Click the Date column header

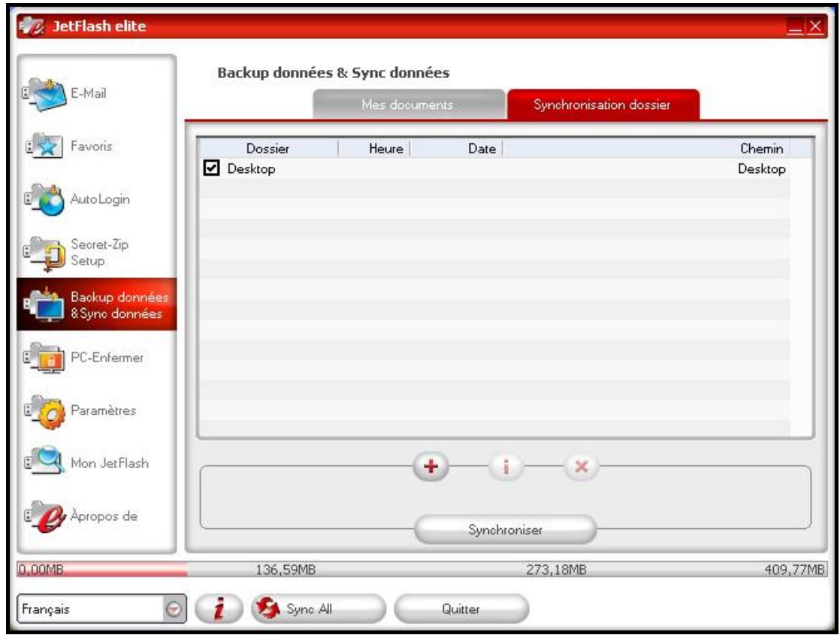(456, 149)
